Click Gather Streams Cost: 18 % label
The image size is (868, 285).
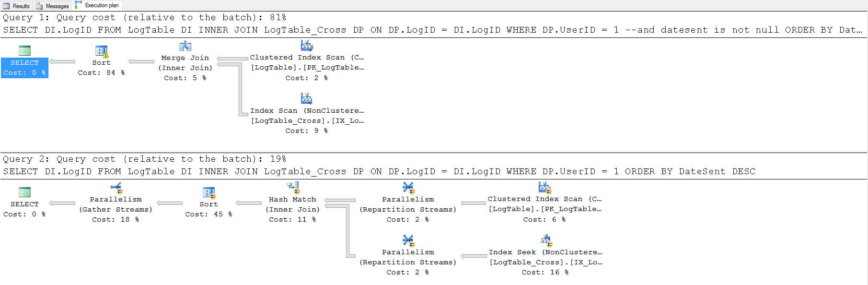pos(116,220)
